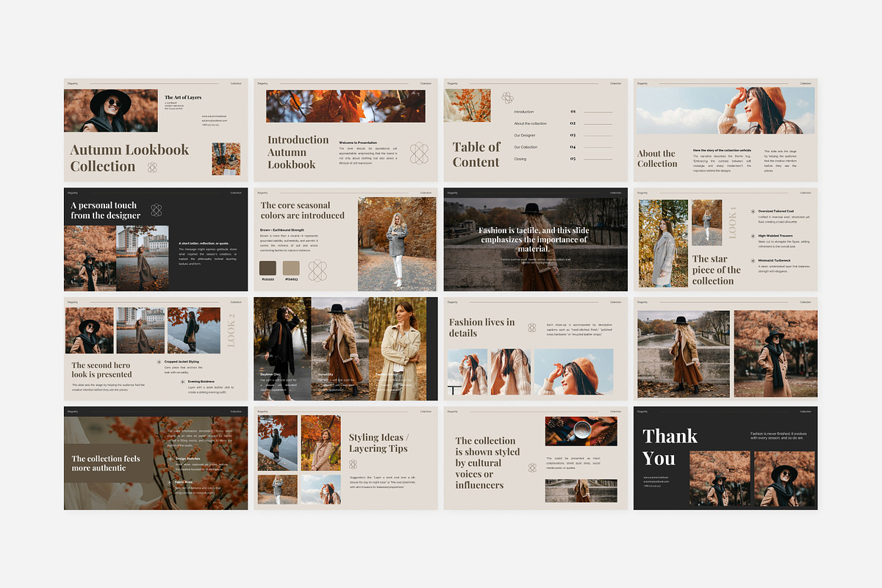Screen dimensions: 882x588
Task: Open the untitled two-photo slide above the Thank You slide
Action: [x=725, y=348]
